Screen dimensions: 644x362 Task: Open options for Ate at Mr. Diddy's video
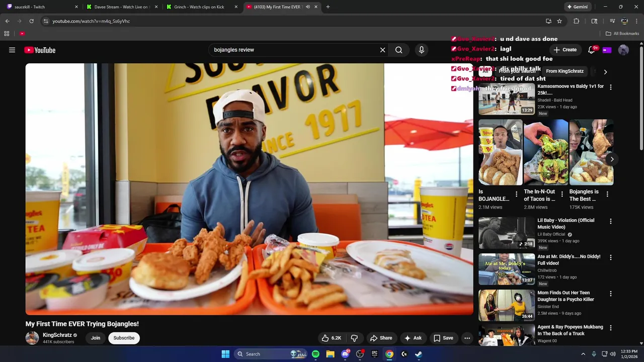click(x=611, y=257)
